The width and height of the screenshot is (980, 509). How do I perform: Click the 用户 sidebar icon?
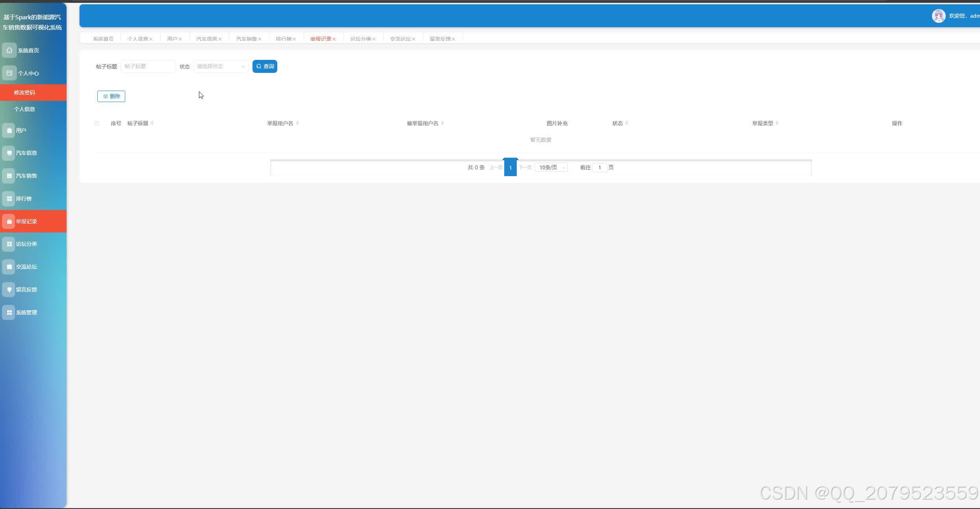click(9, 130)
